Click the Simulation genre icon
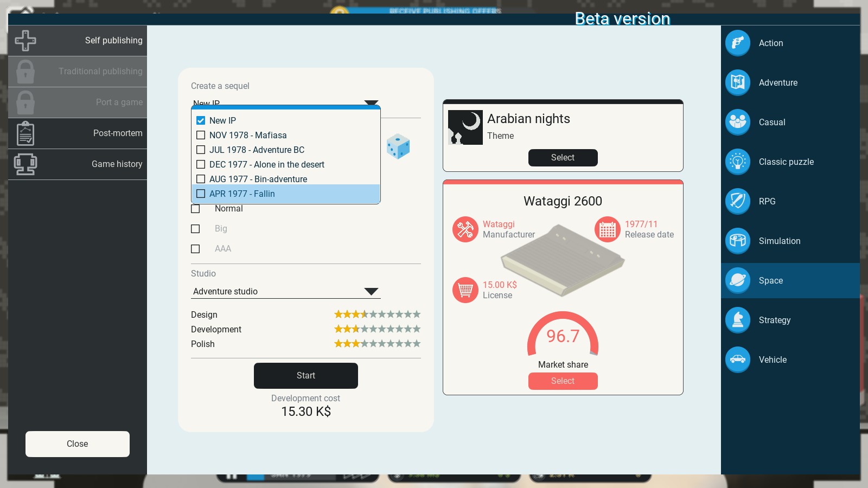The height and width of the screenshot is (488, 868). coord(738,241)
